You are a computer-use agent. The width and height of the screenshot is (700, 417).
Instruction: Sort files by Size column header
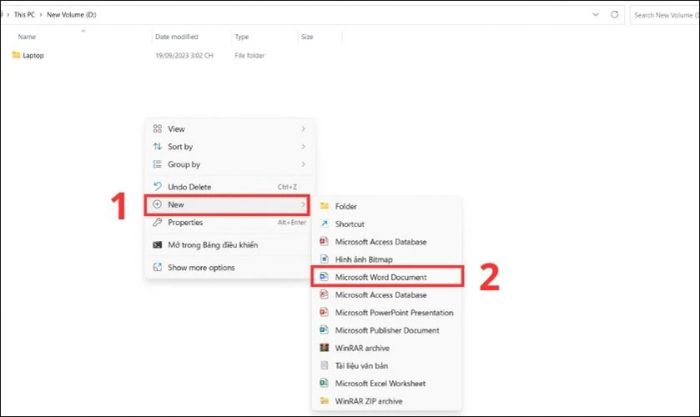pos(307,37)
